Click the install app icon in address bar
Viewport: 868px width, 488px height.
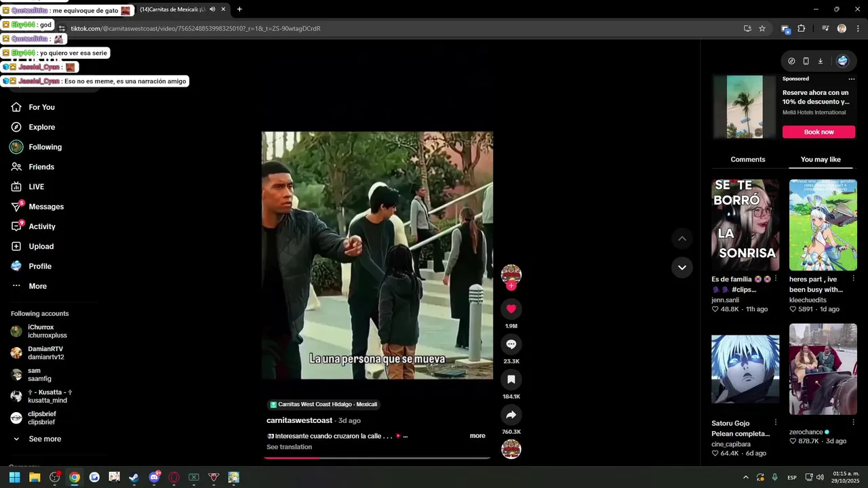[747, 28]
